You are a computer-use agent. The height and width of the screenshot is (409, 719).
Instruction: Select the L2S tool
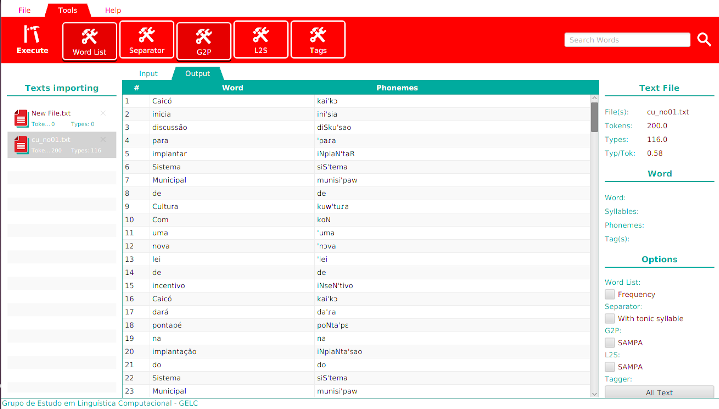[260, 40]
